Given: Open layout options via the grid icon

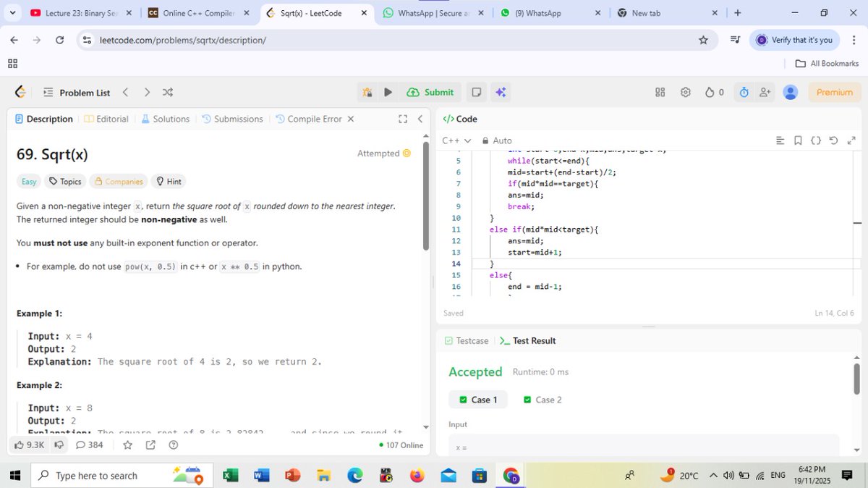Looking at the screenshot, I should tap(659, 92).
